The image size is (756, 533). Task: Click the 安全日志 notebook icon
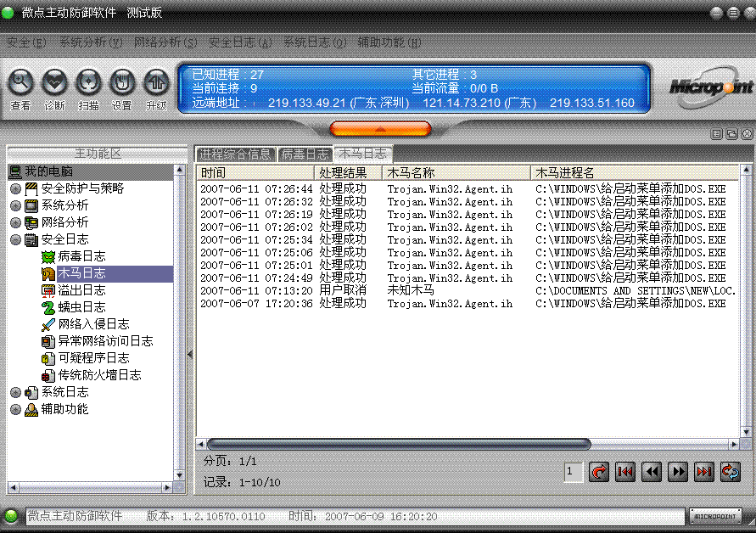[x=31, y=239]
